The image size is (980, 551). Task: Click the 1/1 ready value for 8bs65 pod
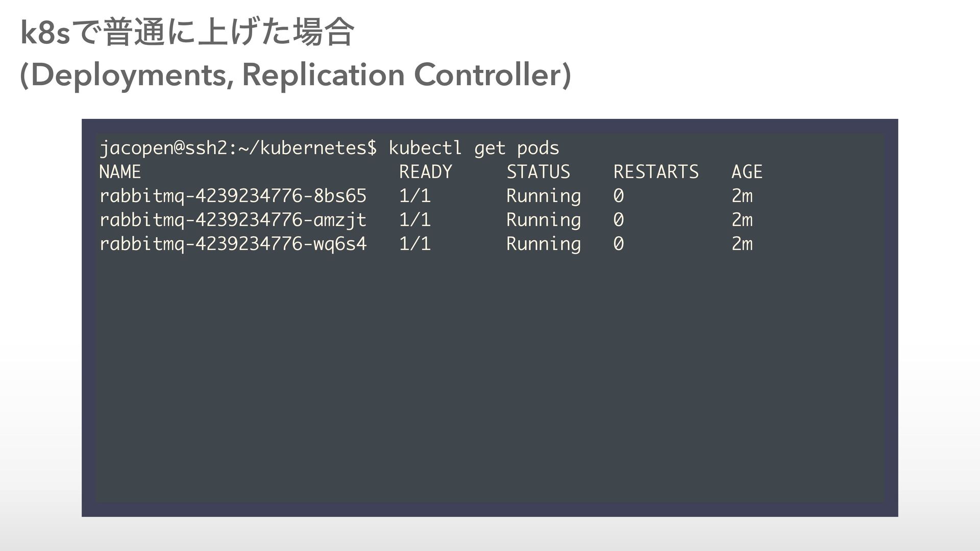tap(415, 196)
